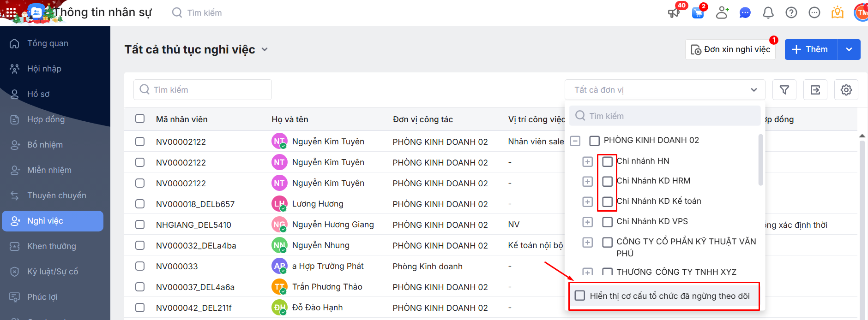The image size is (868, 320).
Task: Open the announcements megaphone icon
Action: (x=674, y=12)
